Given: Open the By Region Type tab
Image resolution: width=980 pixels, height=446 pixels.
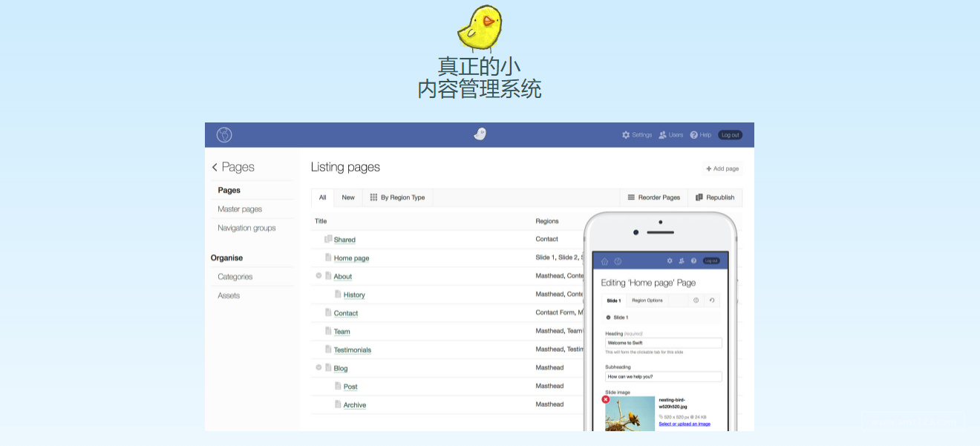Looking at the screenshot, I should [398, 197].
